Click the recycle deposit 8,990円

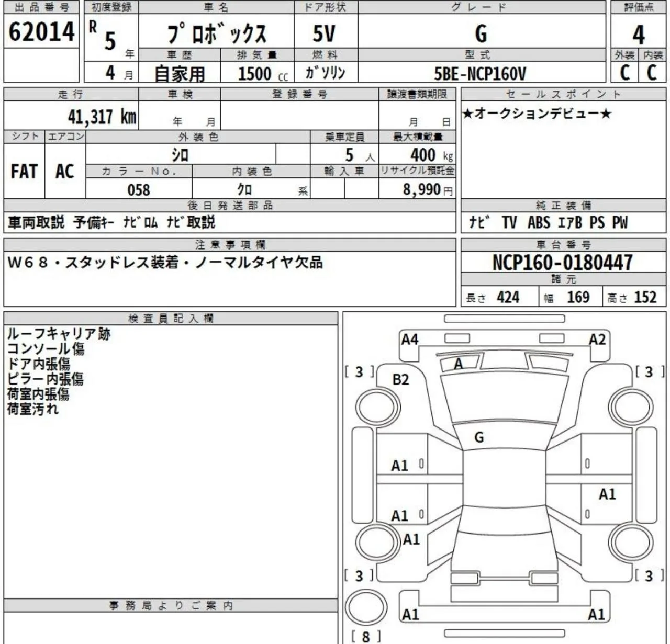(x=427, y=189)
